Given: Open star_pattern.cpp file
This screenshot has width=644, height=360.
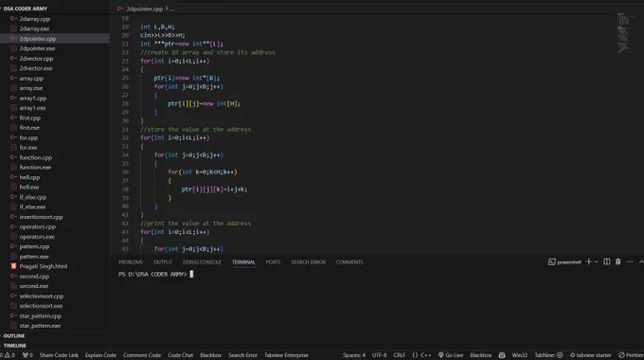Looking at the screenshot, I should pyautogui.click(x=40, y=315).
